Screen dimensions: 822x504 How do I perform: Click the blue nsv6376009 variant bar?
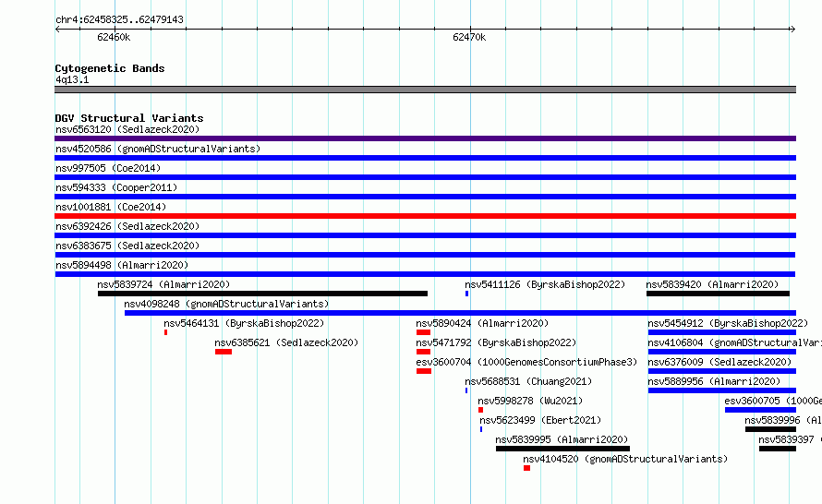[x=722, y=371]
